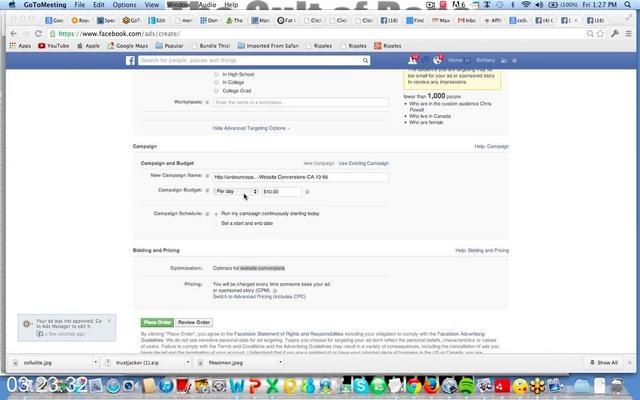This screenshot has height=400, width=640.
Task: Open the Per day budget dropdown
Action: [236, 191]
